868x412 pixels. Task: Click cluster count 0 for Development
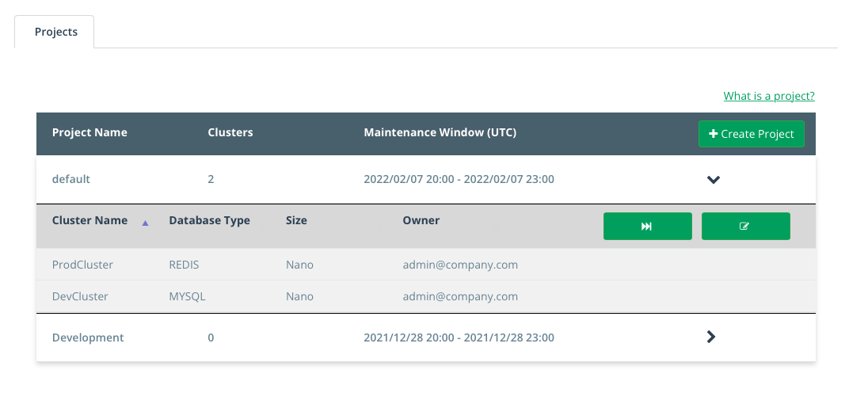pos(211,338)
